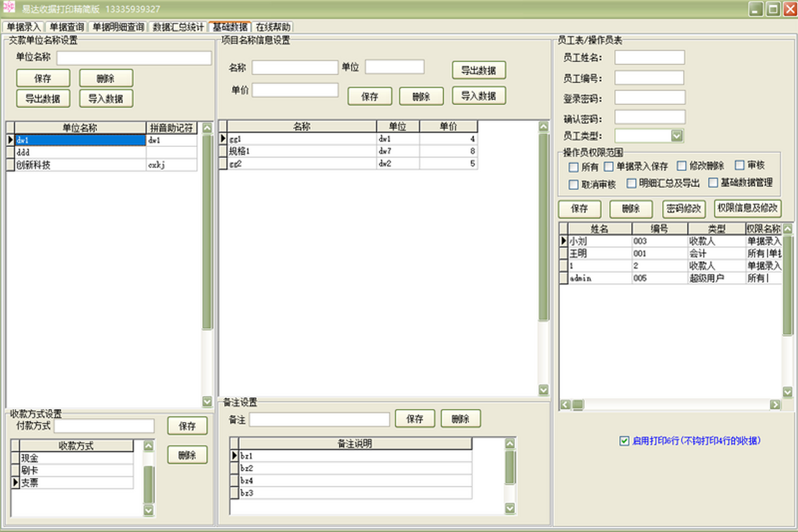Uncheck 启用打印6行 option
Screen dimensions: 798x532
pos(624,440)
